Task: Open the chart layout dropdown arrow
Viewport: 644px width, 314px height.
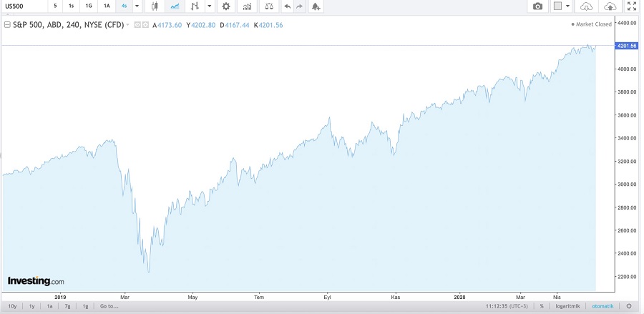Action: pyautogui.click(x=568, y=6)
